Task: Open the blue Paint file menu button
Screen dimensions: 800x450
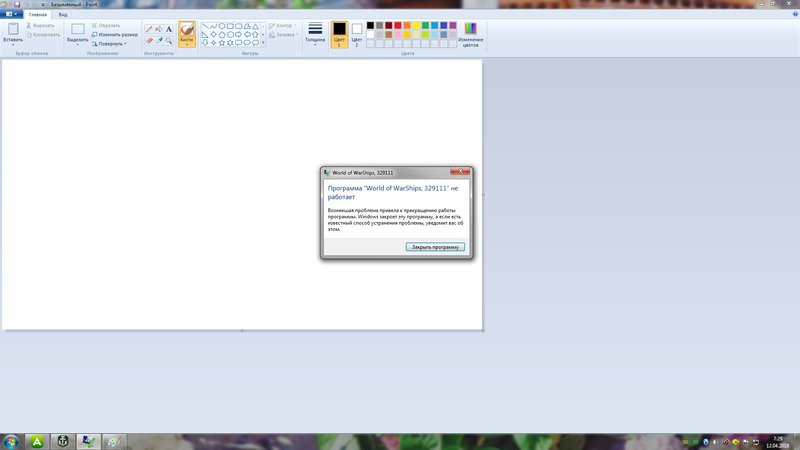Action: (x=11, y=14)
